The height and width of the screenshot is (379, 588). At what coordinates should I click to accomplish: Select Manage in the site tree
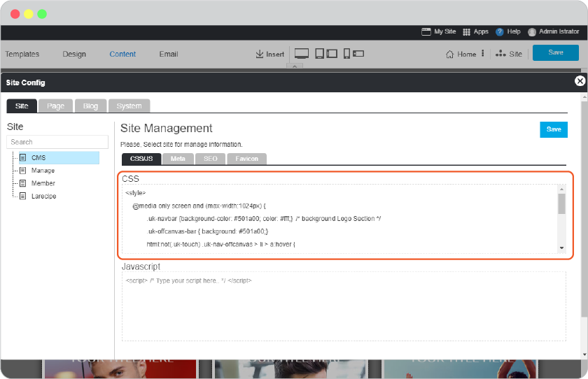(43, 171)
